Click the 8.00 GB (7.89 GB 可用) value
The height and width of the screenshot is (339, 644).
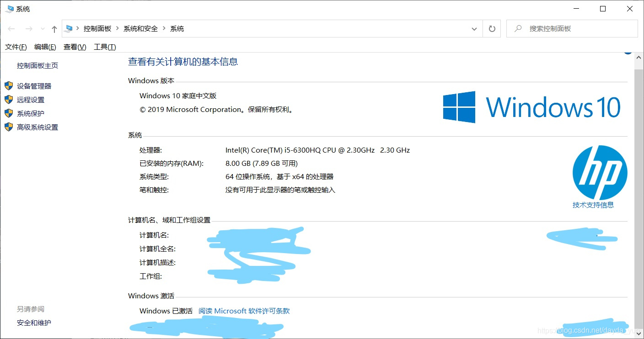point(262,163)
